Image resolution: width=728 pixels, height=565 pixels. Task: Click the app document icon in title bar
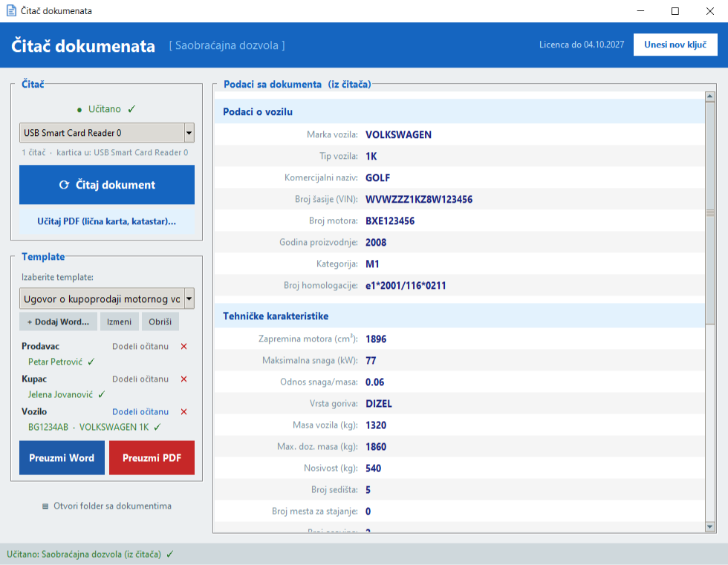point(11,10)
